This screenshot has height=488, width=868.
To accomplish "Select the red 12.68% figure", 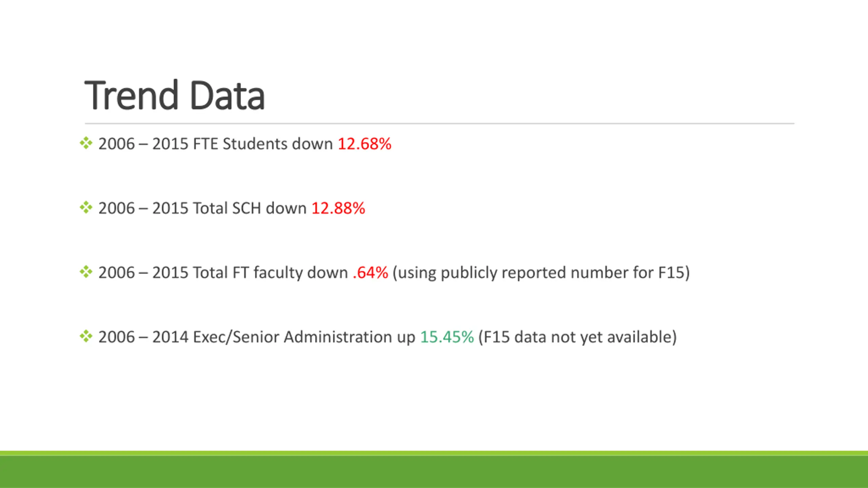I will coord(364,144).
